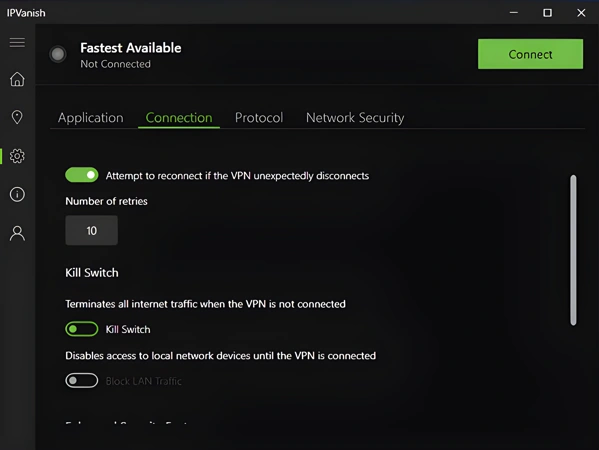Open the Account profile icon

tap(17, 233)
